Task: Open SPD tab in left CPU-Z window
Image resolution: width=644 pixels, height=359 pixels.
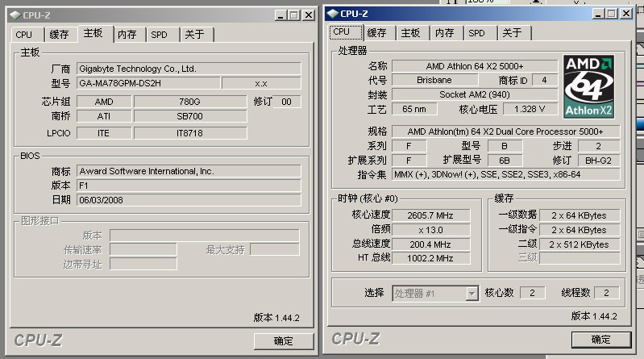Action: pos(160,35)
